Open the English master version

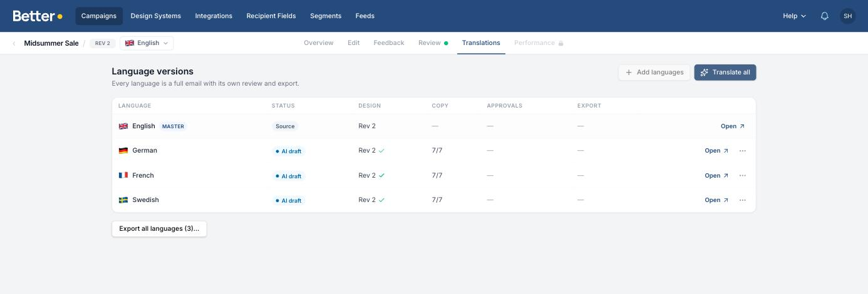coord(733,126)
